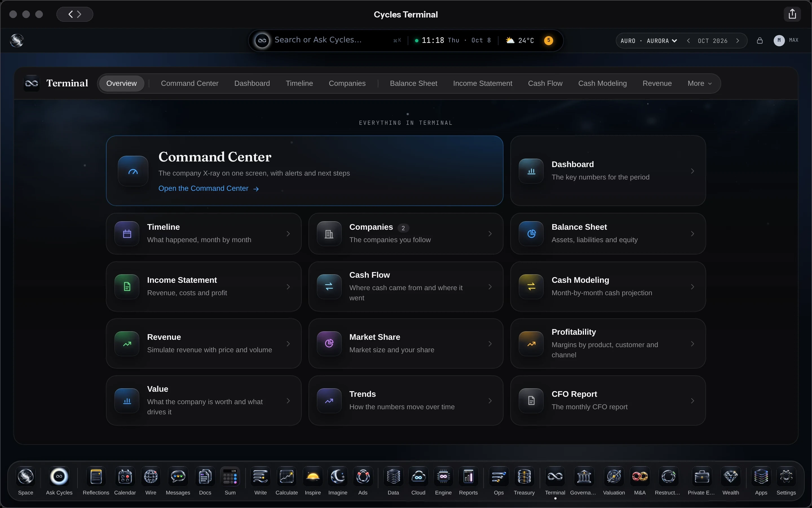
Task: Expand the AURO · AURORA company dropdown
Action: pyautogui.click(x=648, y=41)
